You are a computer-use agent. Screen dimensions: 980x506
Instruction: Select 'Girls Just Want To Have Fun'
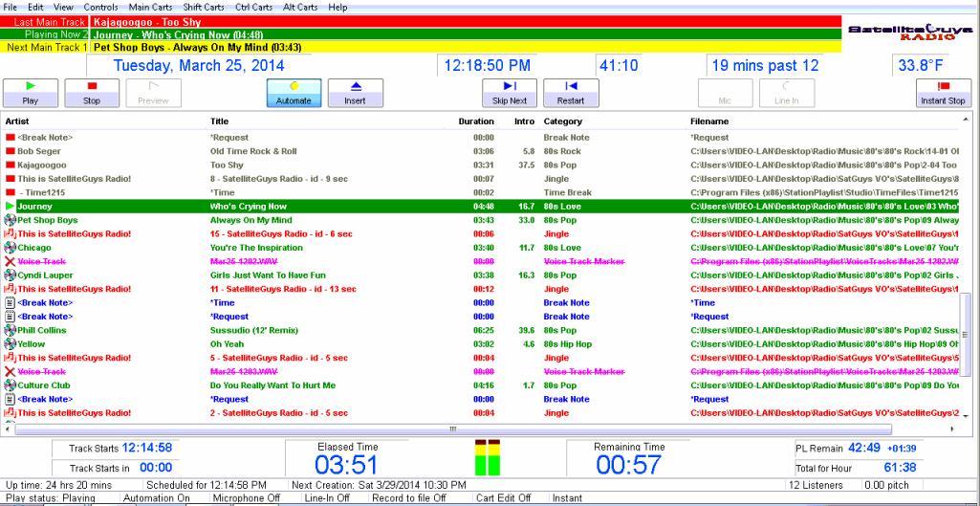click(268, 275)
